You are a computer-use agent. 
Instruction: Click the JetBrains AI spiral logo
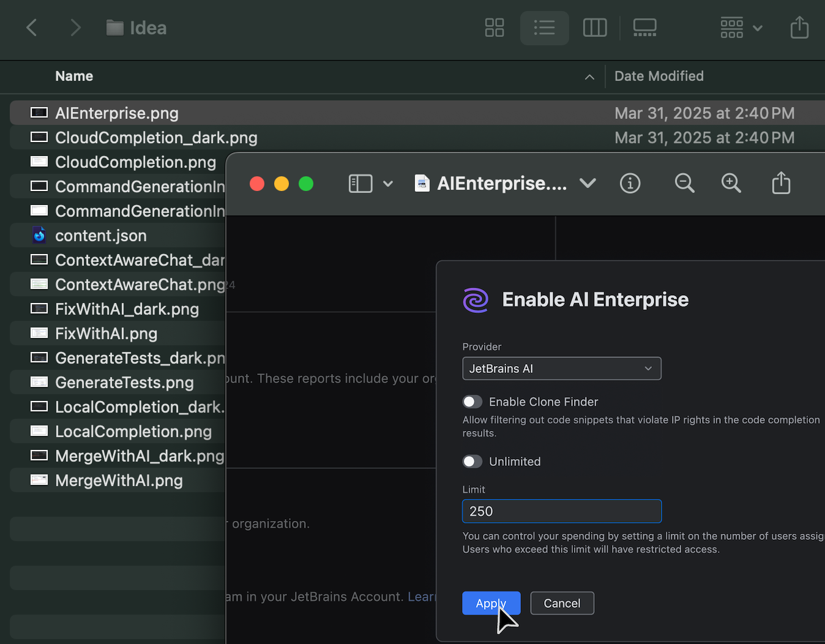(476, 300)
